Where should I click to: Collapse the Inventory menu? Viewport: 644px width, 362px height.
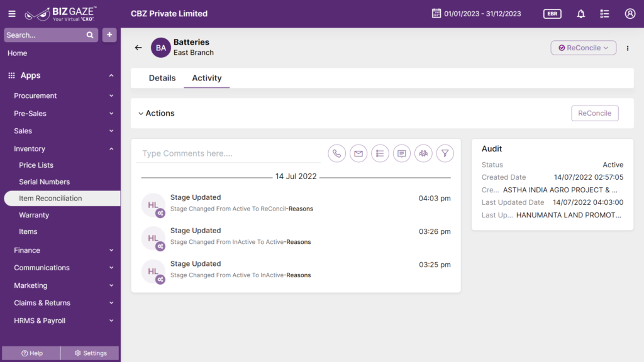click(111, 148)
